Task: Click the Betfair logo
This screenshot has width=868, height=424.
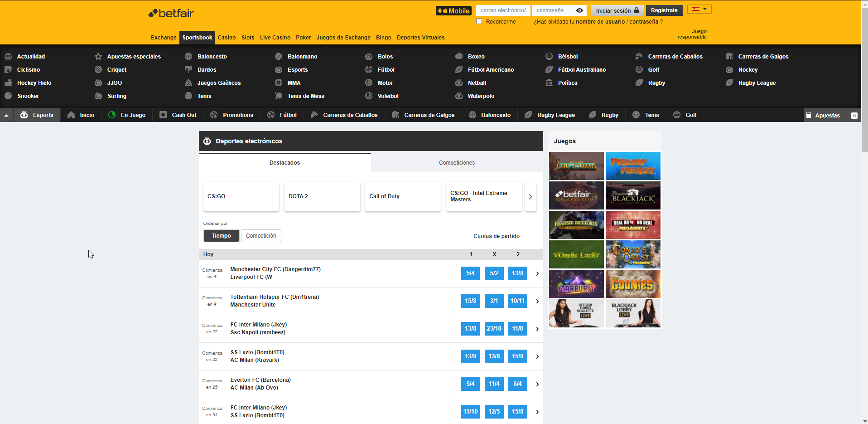Action: pyautogui.click(x=171, y=13)
